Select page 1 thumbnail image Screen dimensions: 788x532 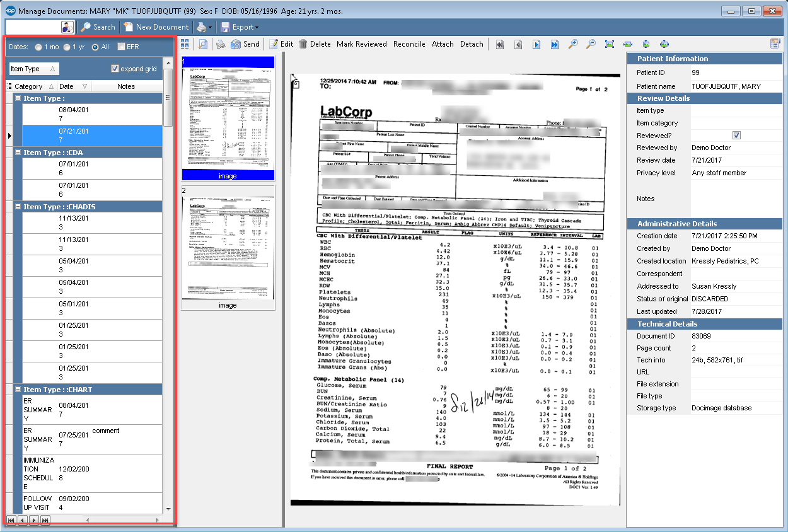pyautogui.click(x=228, y=119)
